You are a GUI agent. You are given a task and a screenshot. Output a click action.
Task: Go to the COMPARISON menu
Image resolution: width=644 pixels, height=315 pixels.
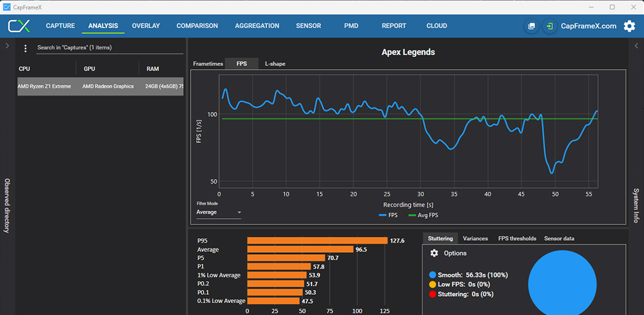coord(197,26)
